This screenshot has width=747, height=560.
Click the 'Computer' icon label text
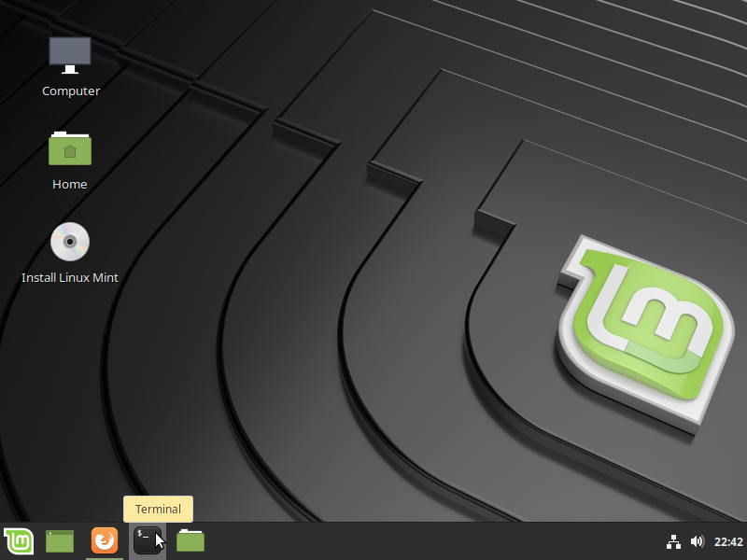click(71, 91)
